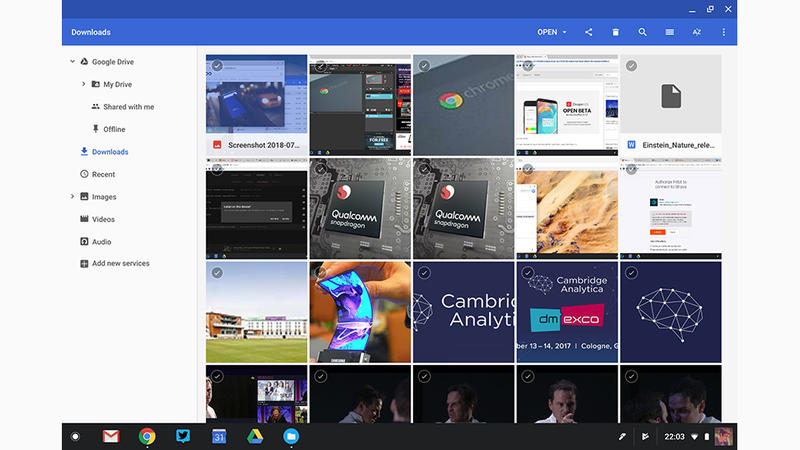Uncheck the flexible display photo
The height and width of the screenshot is (450, 800).
(x=320, y=273)
